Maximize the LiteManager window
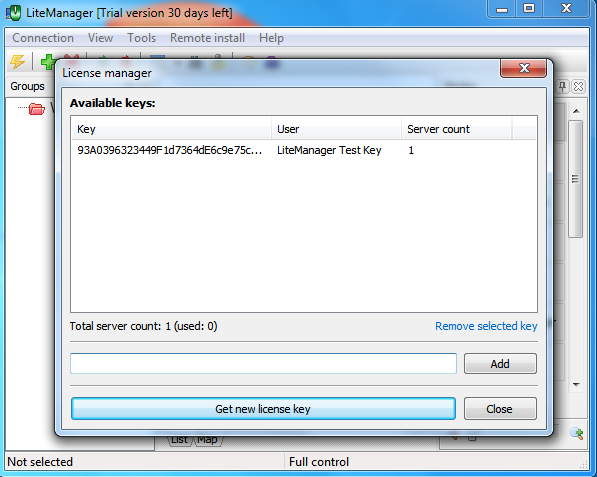Image resolution: width=597 pixels, height=477 pixels. point(529,9)
